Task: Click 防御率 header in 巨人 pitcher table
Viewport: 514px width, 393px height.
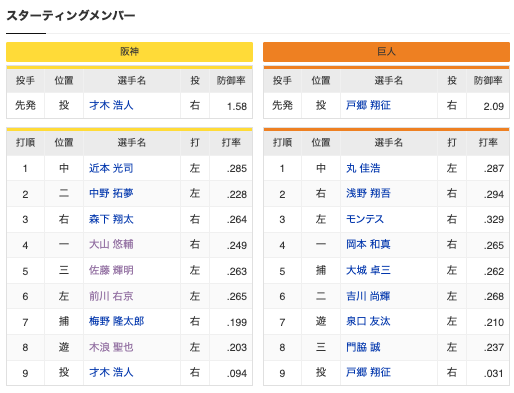Action: point(488,80)
